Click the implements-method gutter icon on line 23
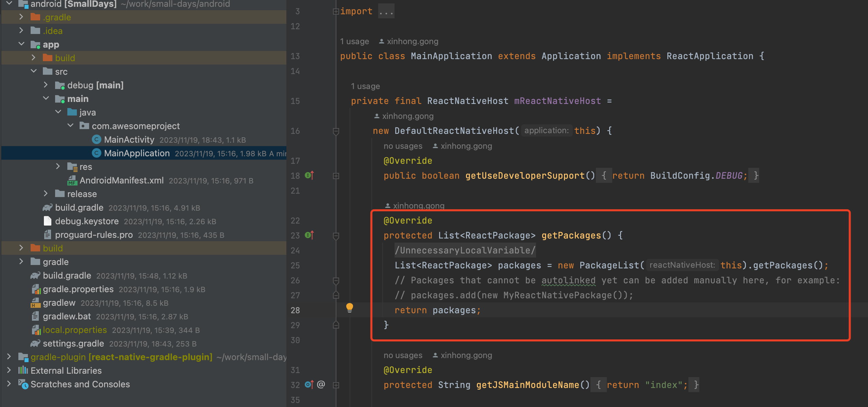Viewport: 868px width, 407px height. click(x=309, y=235)
